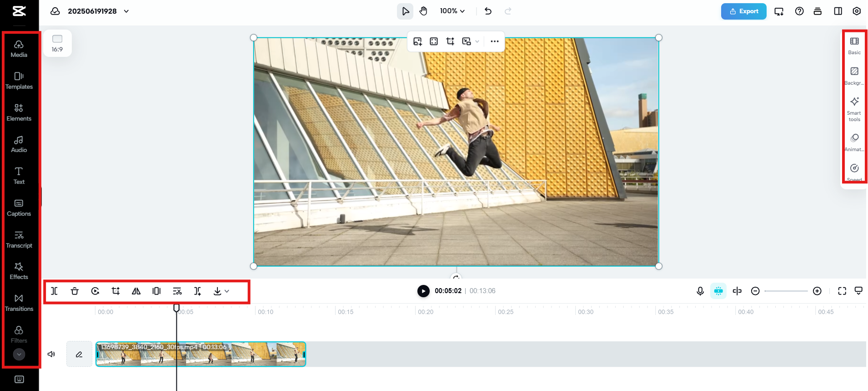
Task: Undo the last action
Action: coord(488,11)
